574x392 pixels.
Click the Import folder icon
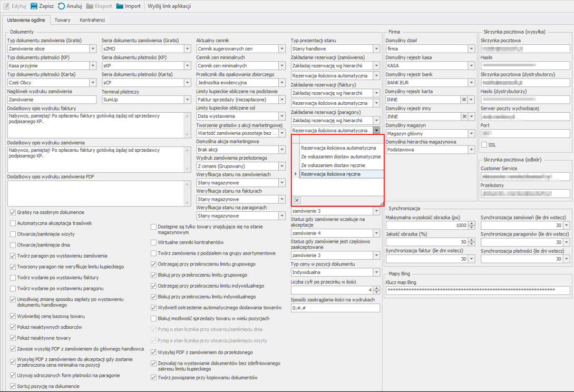[120, 6]
